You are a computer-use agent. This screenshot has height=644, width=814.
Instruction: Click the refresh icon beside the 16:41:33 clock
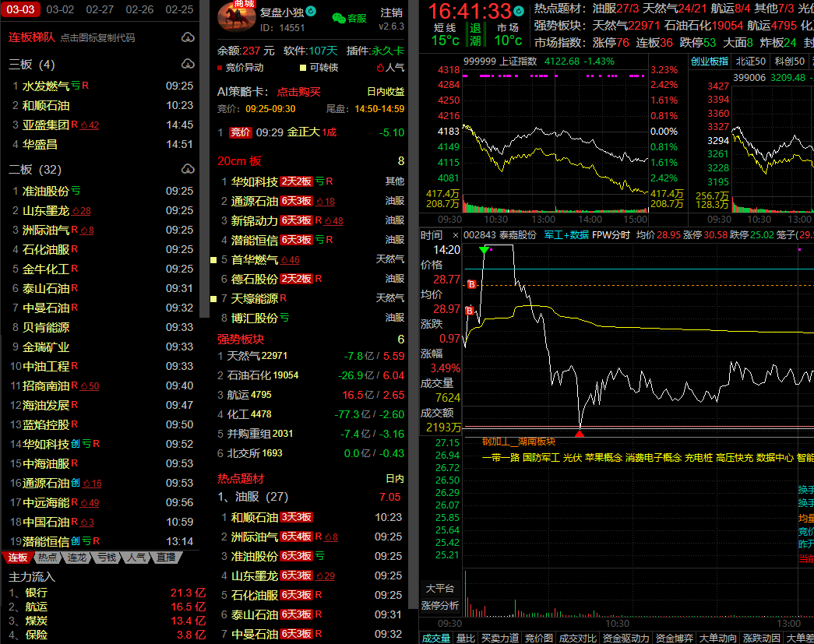click(x=519, y=10)
